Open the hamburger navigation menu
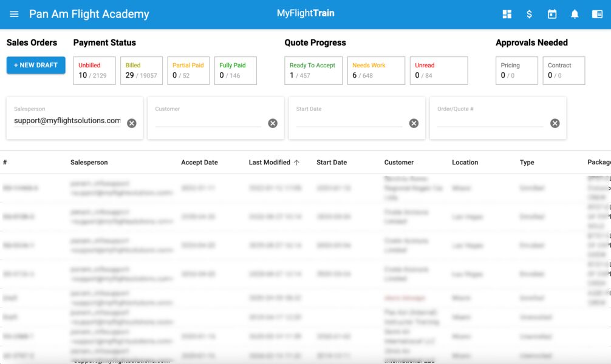Viewport: 611px width, 364px height. (x=14, y=14)
